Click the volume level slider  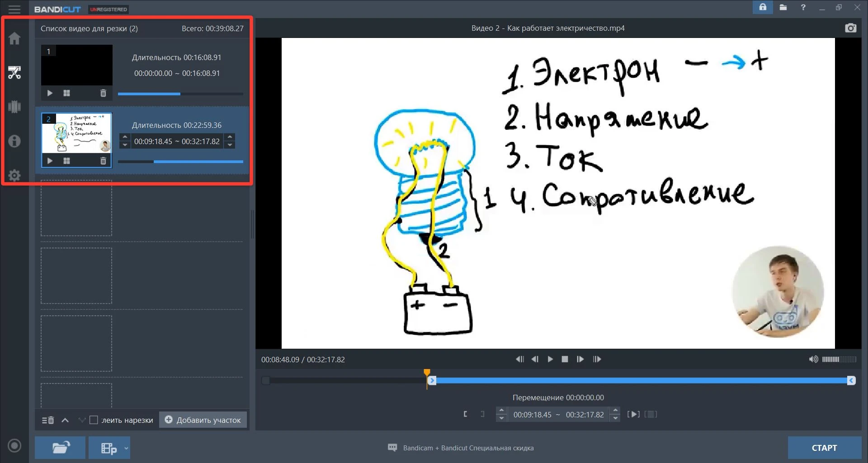[839, 359]
